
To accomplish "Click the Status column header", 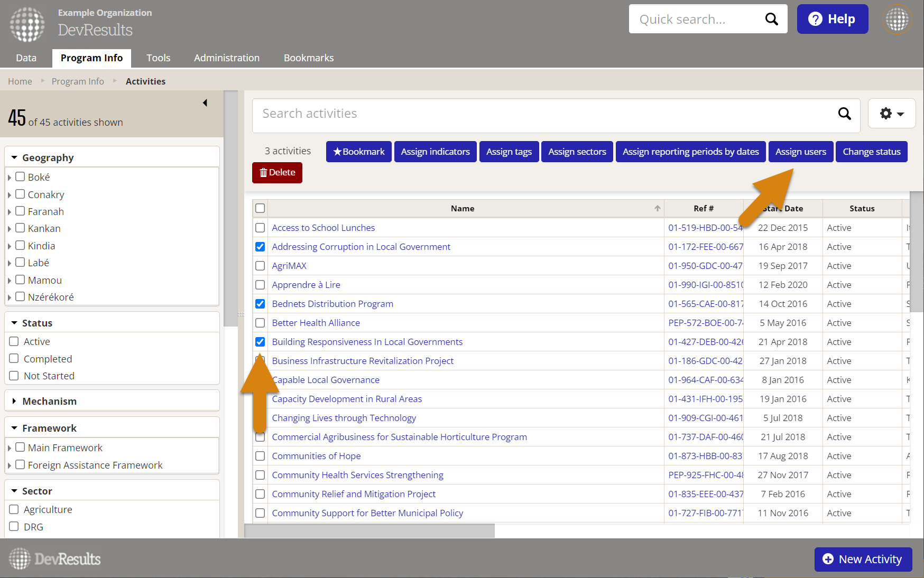I will (862, 209).
